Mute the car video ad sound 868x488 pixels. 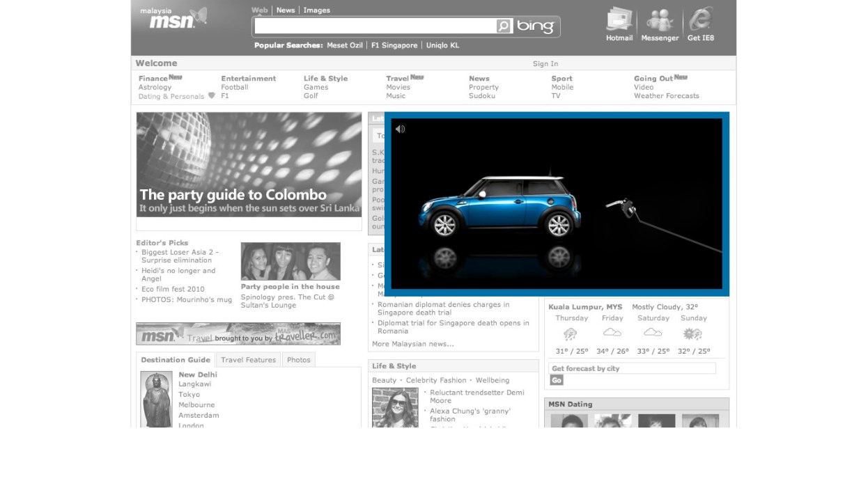(x=400, y=129)
